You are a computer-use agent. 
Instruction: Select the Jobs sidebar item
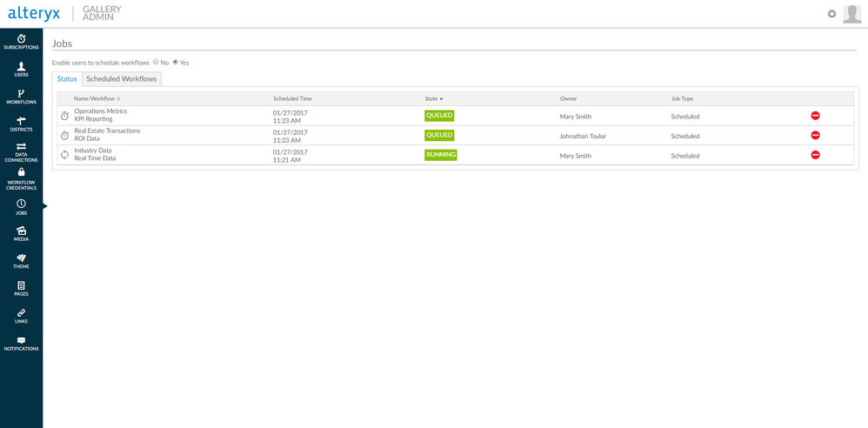coord(21,207)
